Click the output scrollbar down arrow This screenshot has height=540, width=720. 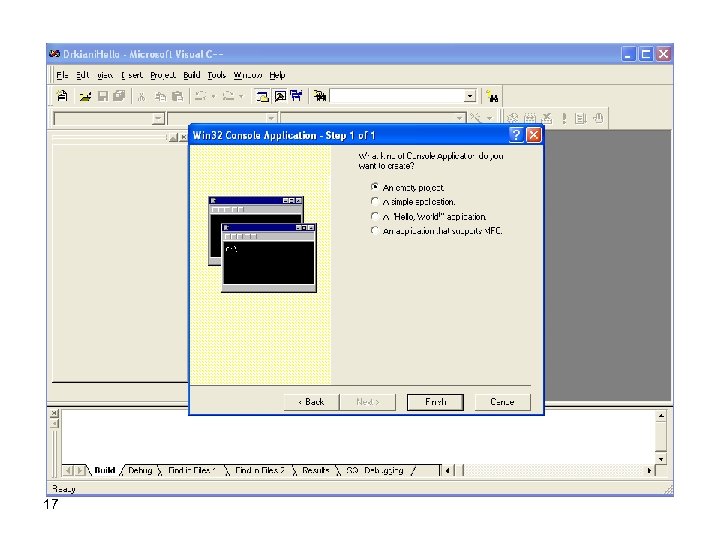pos(661,458)
